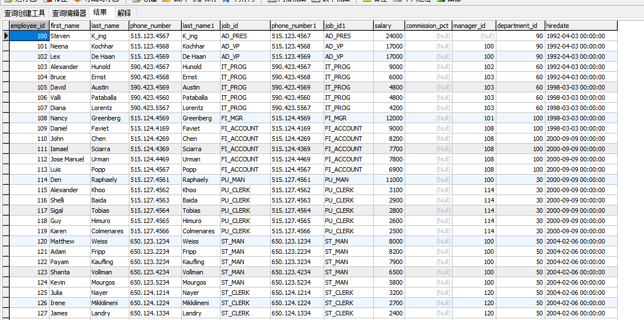This screenshot has width=644, height=320.
Task: Select 590.423.5567 in the phone_number column
Action: pyautogui.click(x=155, y=108)
